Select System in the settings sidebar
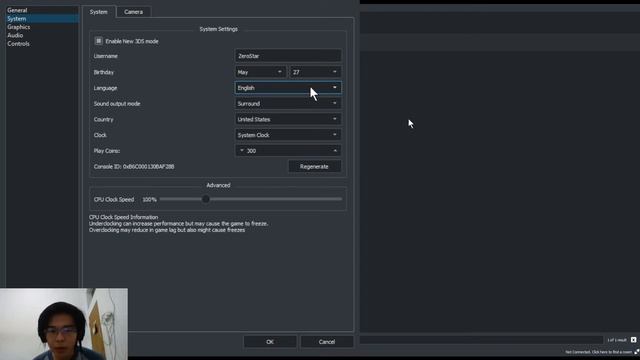This screenshot has height=360, width=640. click(42, 19)
